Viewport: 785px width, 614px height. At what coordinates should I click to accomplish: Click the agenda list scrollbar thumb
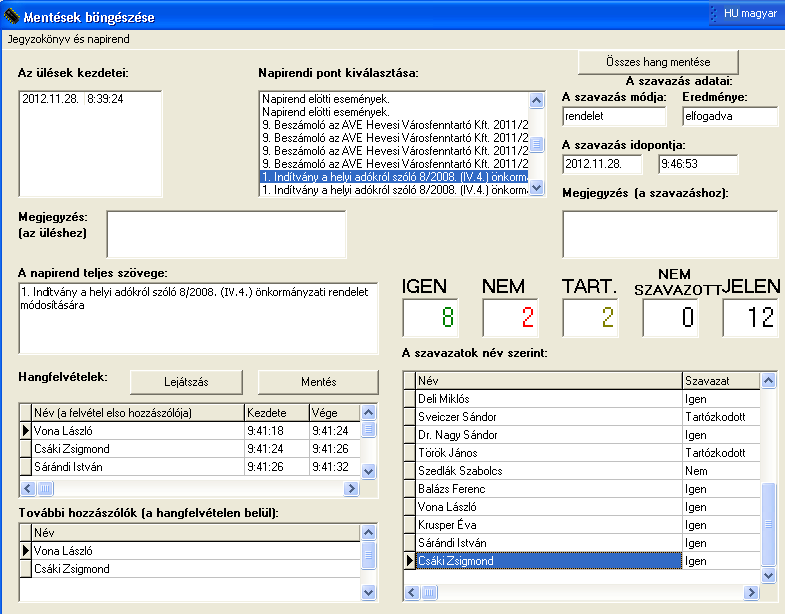tap(537, 144)
